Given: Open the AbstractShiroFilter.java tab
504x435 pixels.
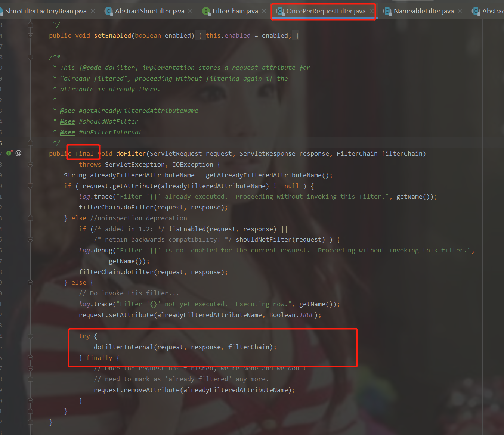Looking at the screenshot, I should (149, 11).
